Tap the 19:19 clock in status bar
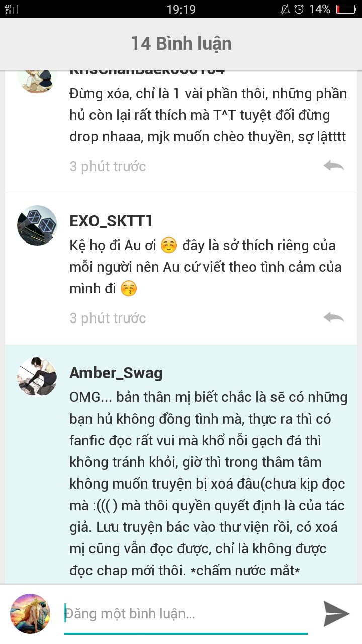 [x=181, y=9]
